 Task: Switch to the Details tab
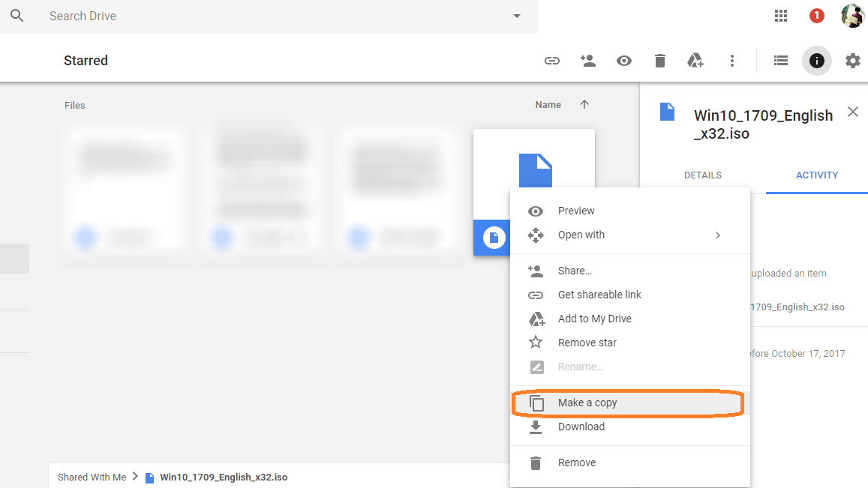[x=703, y=175]
